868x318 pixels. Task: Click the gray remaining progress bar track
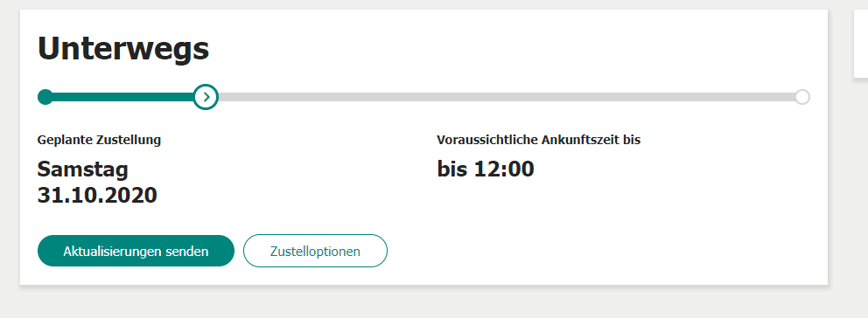507,97
